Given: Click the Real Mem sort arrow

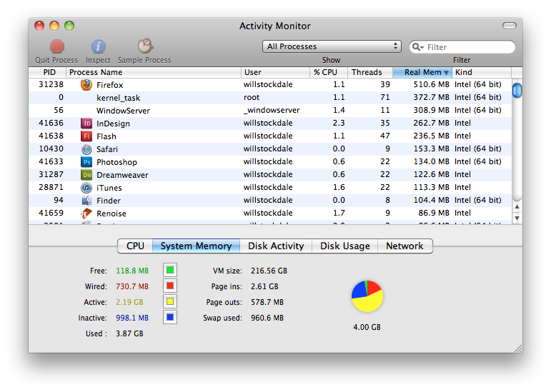Looking at the screenshot, I should click(x=446, y=73).
